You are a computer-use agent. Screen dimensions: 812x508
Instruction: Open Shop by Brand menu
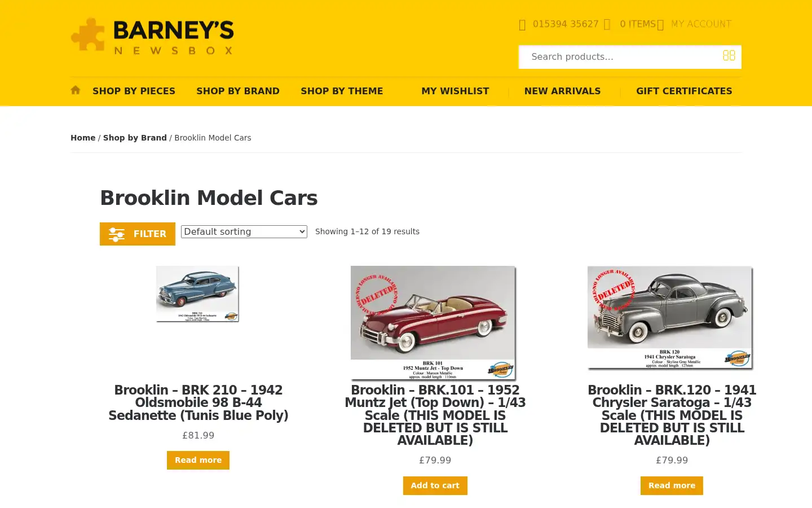(x=238, y=91)
